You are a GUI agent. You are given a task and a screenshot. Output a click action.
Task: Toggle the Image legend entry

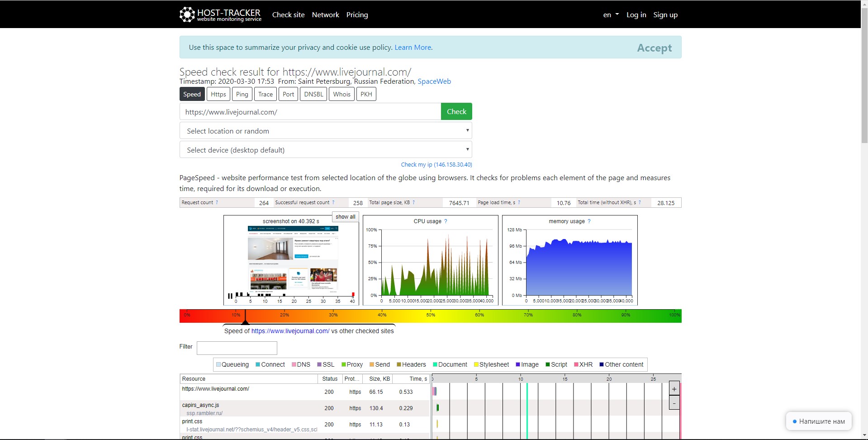click(x=527, y=364)
